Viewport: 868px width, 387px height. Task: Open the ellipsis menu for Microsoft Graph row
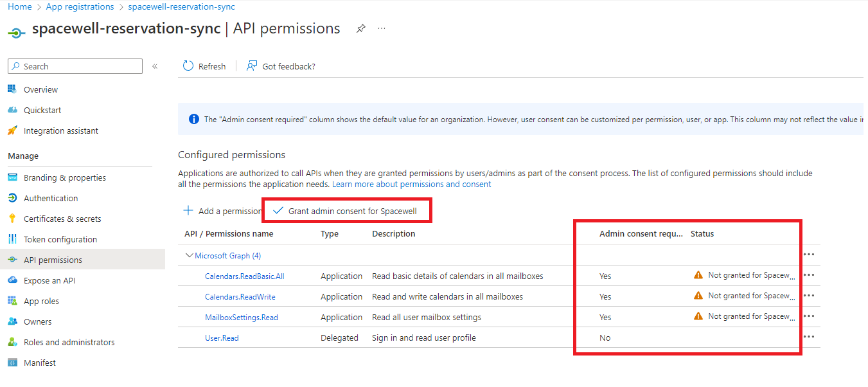click(x=809, y=255)
